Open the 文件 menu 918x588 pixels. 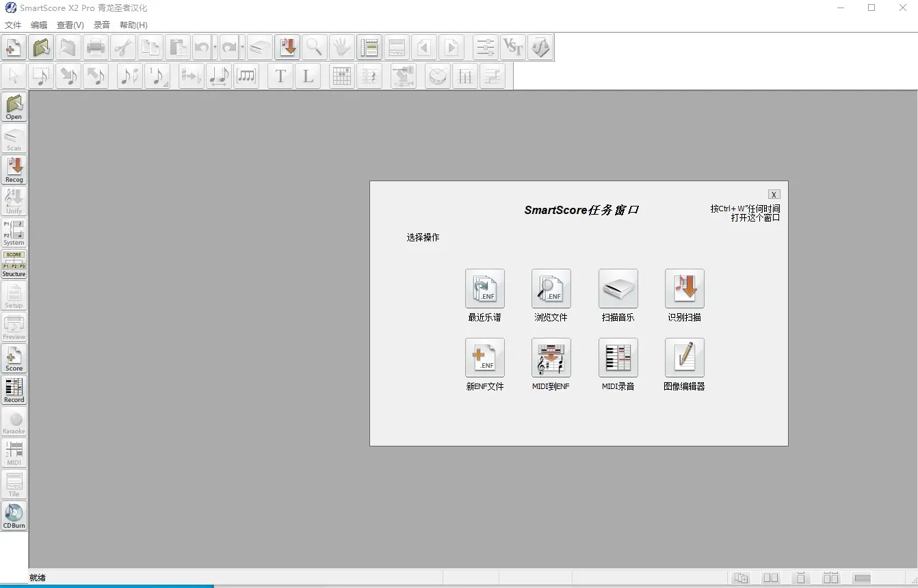(13, 25)
